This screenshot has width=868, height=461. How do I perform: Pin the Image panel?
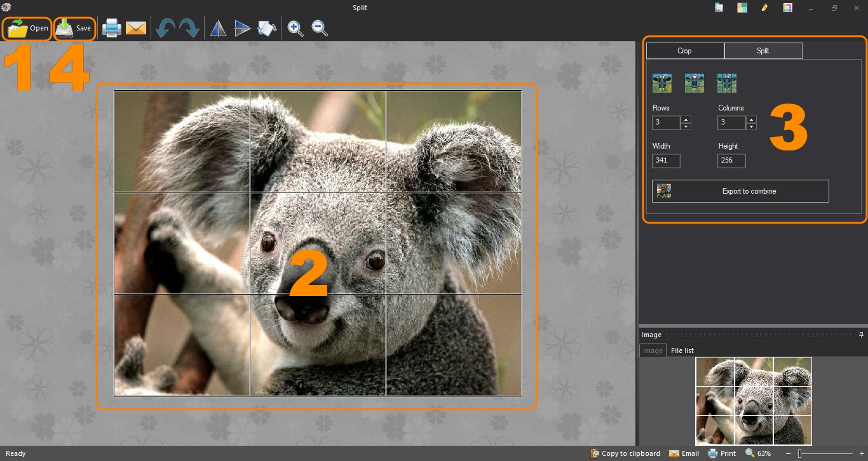pyautogui.click(x=861, y=335)
